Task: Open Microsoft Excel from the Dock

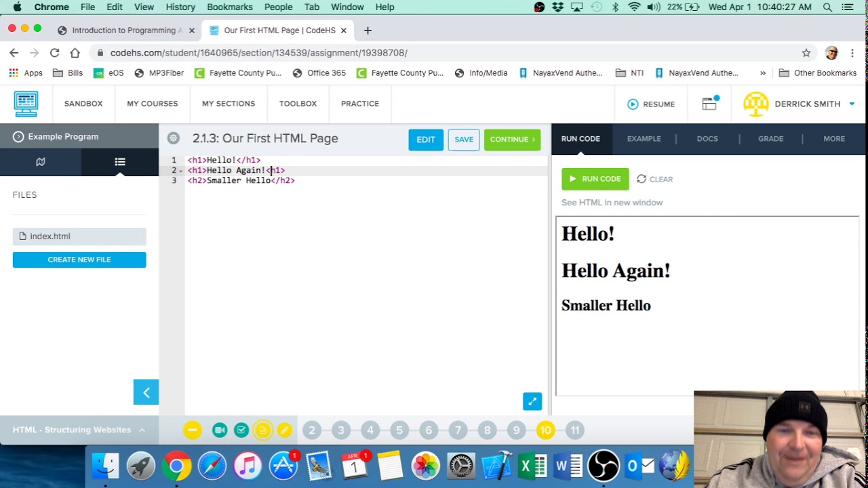Action: click(532, 466)
